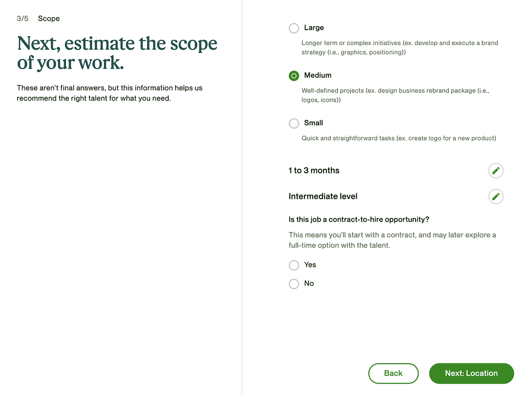Choose the Small scope radio button

(x=294, y=123)
